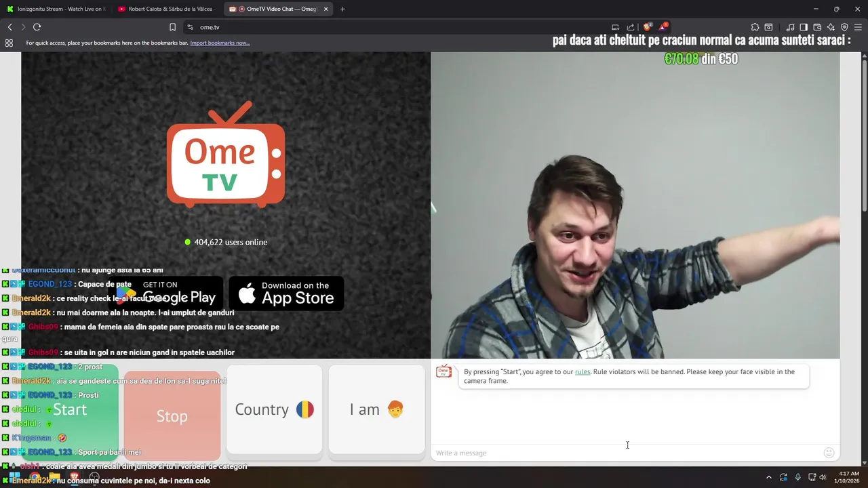Open the emoji smiley picker in chat
The height and width of the screenshot is (488, 868).
[x=829, y=453]
